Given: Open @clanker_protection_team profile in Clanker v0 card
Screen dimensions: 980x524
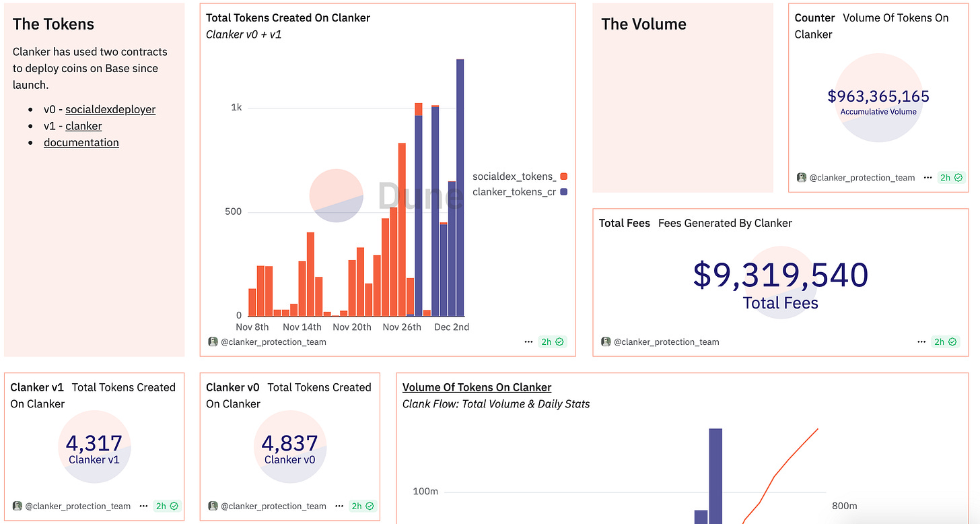Looking at the screenshot, I should coord(273,506).
